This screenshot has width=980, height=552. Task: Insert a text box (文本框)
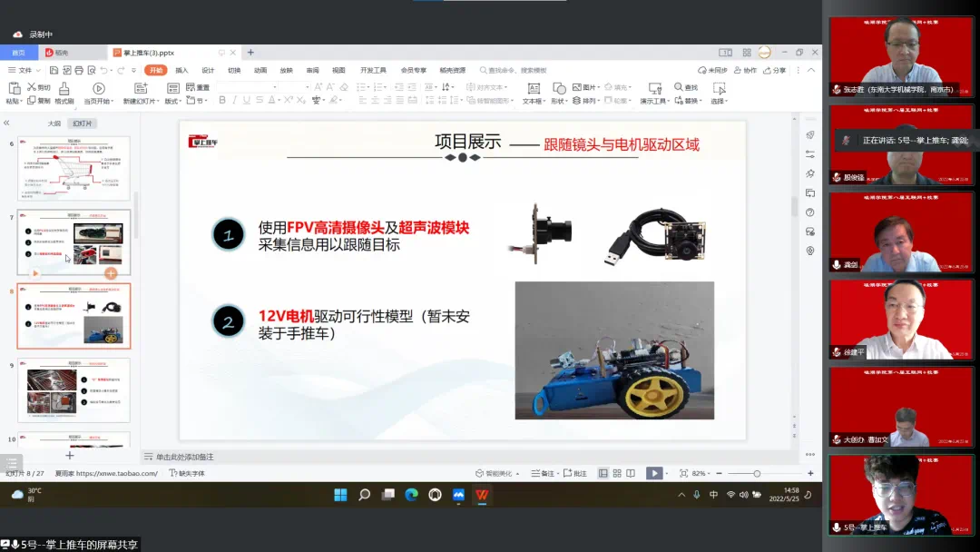tap(532, 89)
